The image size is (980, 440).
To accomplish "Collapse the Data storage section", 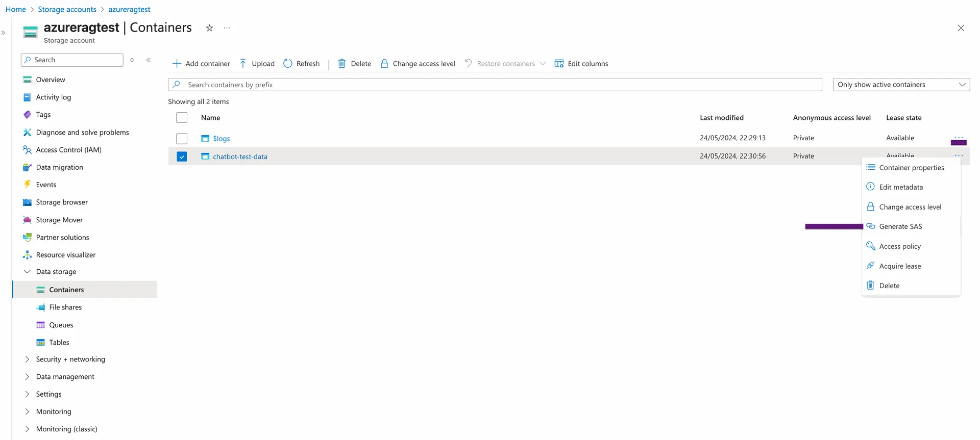I will 28,272.
